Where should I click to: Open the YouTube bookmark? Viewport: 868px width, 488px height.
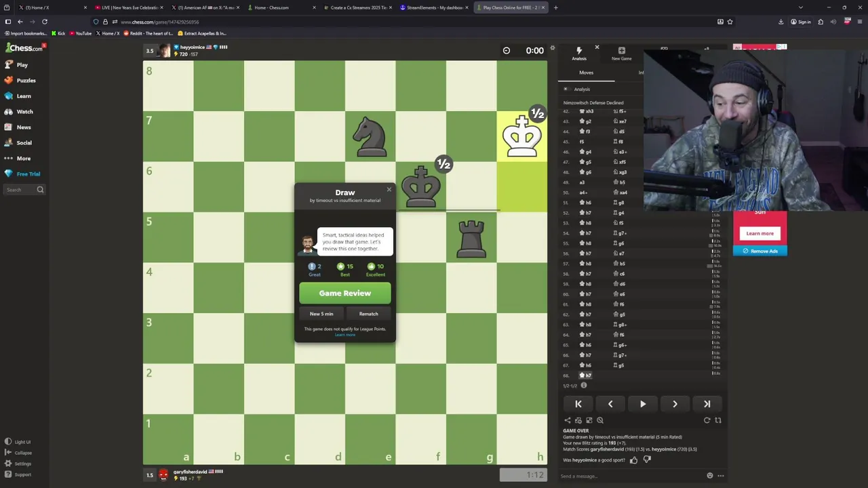pyautogui.click(x=81, y=33)
